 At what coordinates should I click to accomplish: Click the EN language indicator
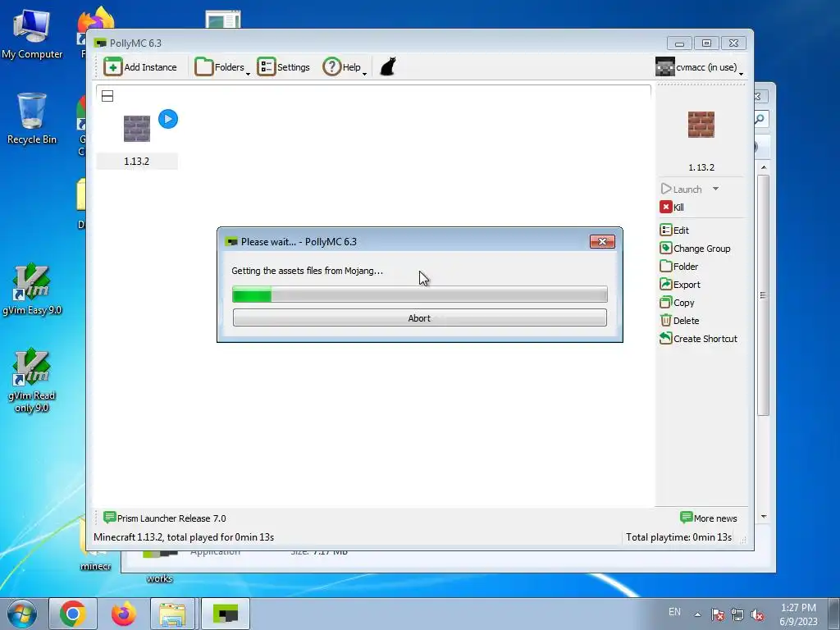click(x=674, y=612)
